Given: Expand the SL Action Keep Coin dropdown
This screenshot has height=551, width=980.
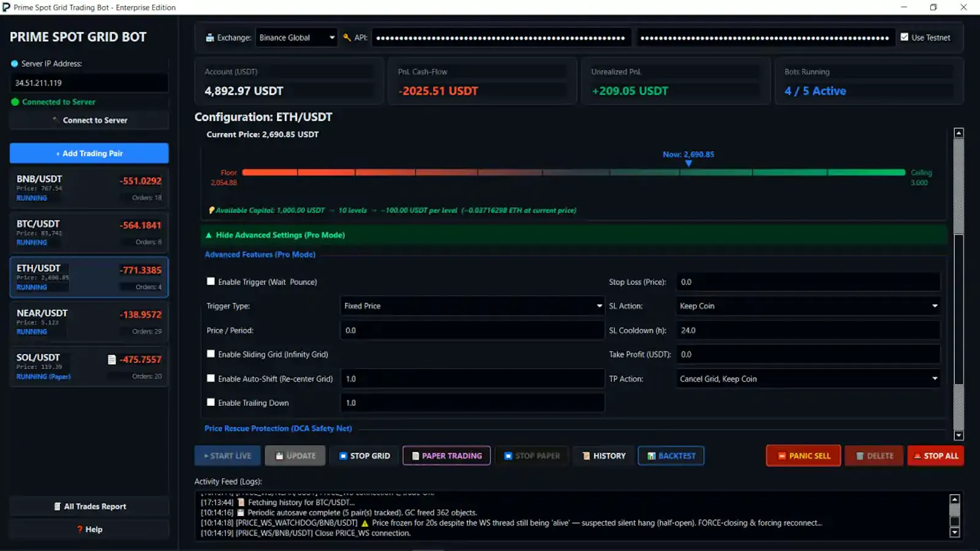Looking at the screenshot, I should [x=808, y=306].
